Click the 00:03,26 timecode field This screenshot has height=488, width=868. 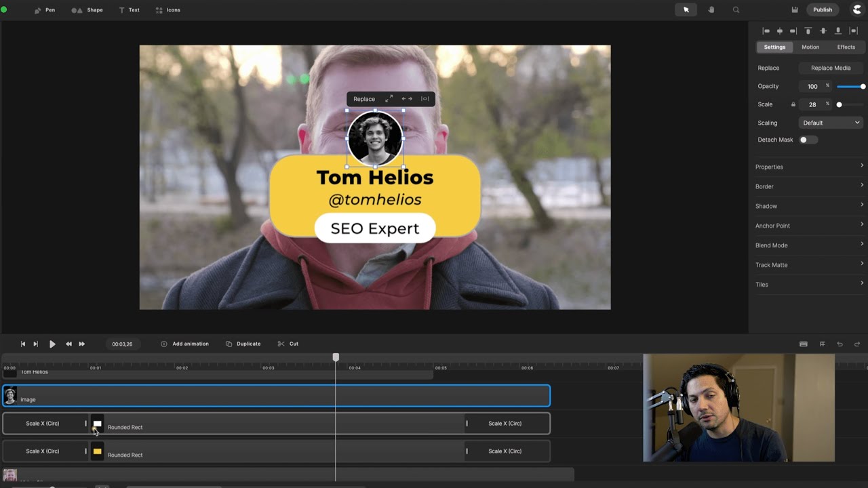(x=122, y=344)
